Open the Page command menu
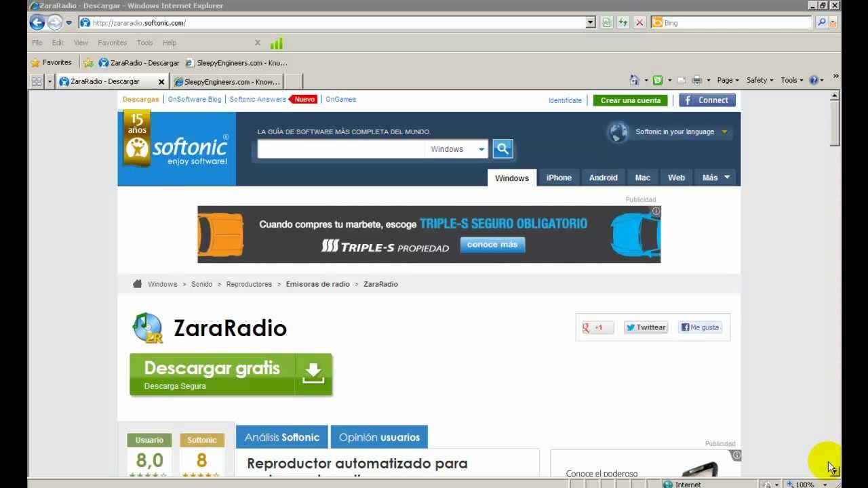 (728, 80)
